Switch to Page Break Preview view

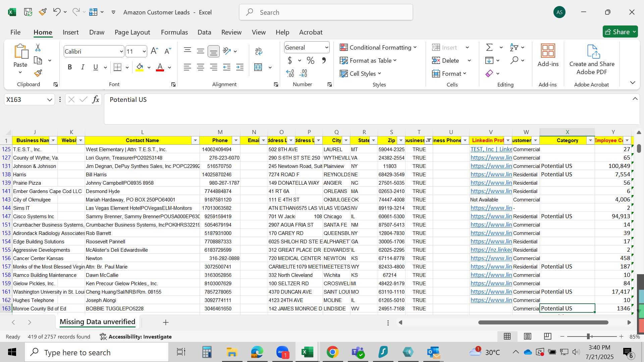coord(548,336)
